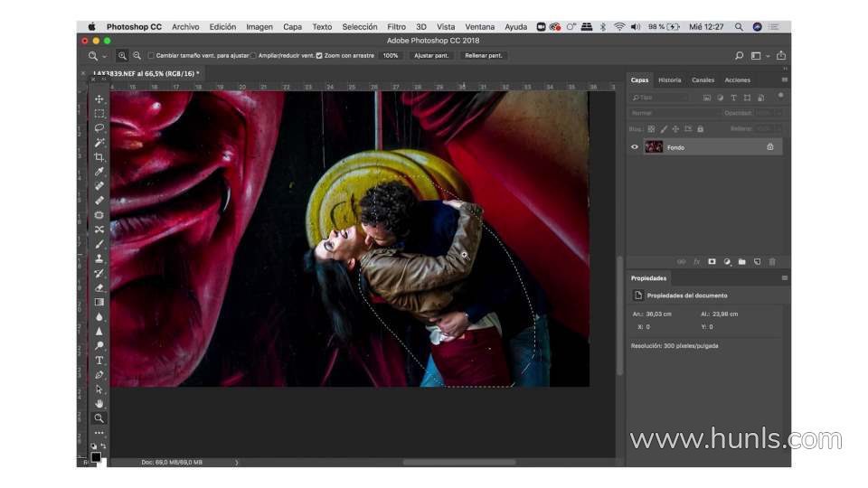
Task: Select the Lasso tool
Action: 99,128
